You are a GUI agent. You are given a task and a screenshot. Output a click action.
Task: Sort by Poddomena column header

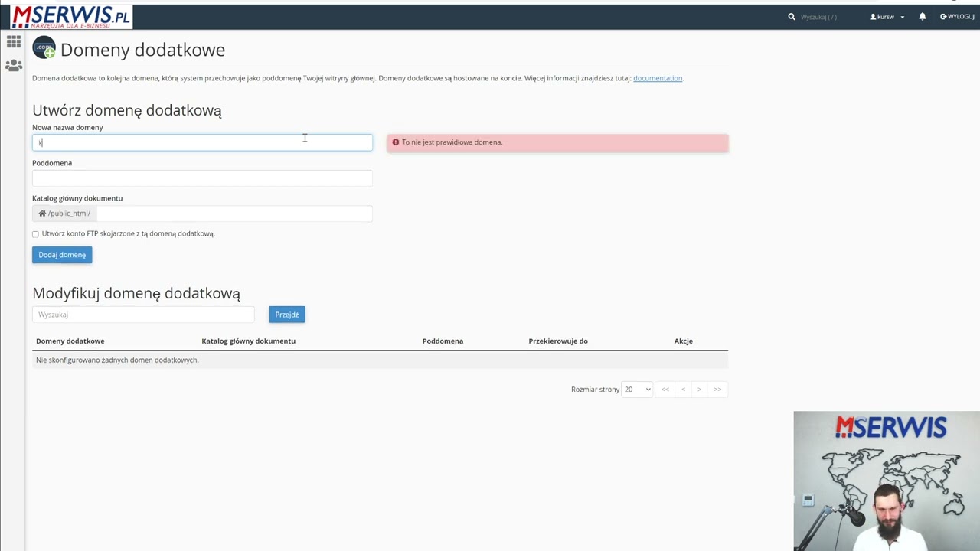(443, 341)
